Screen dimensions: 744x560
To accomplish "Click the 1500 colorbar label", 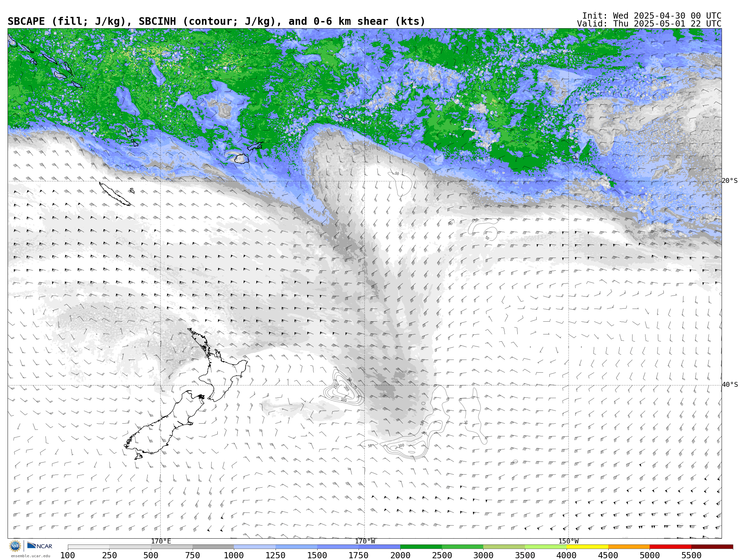I will click(317, 556).
